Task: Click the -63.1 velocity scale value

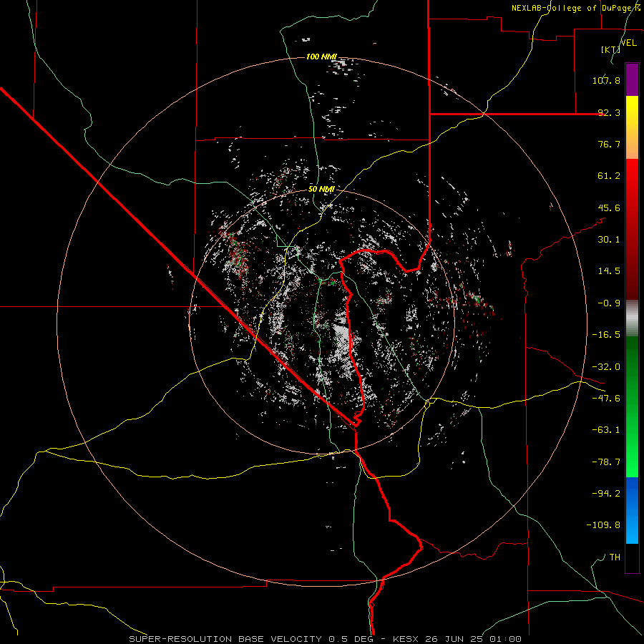Action: (606, 430)
